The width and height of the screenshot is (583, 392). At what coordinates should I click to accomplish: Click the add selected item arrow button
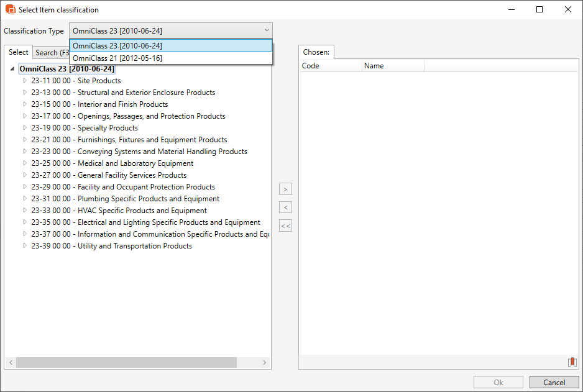[285, 189]
